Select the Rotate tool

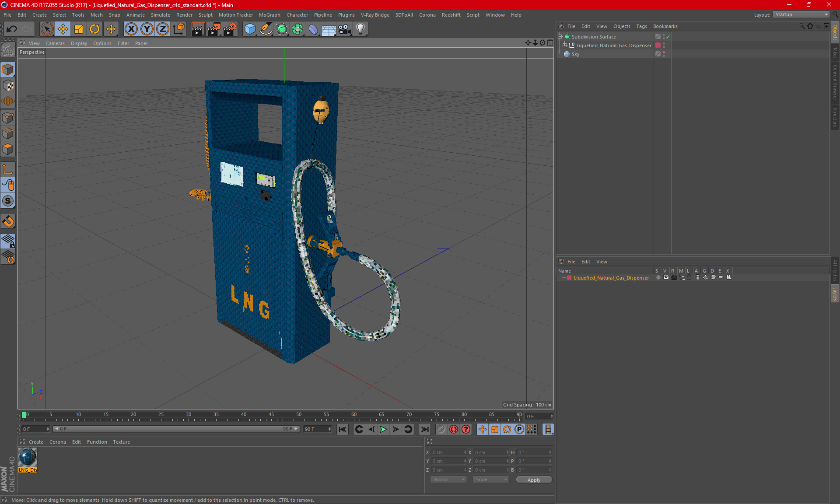pos(94,29)
